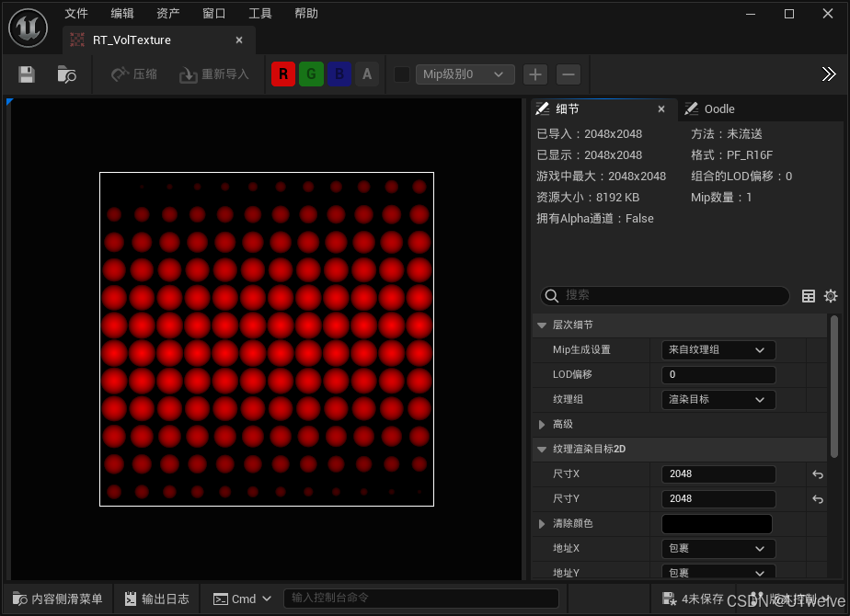Image resolution: width=850 pixels, height=616 pixels.
Task: Open the 纹理组 dropdown
Action: pos(718,400)
